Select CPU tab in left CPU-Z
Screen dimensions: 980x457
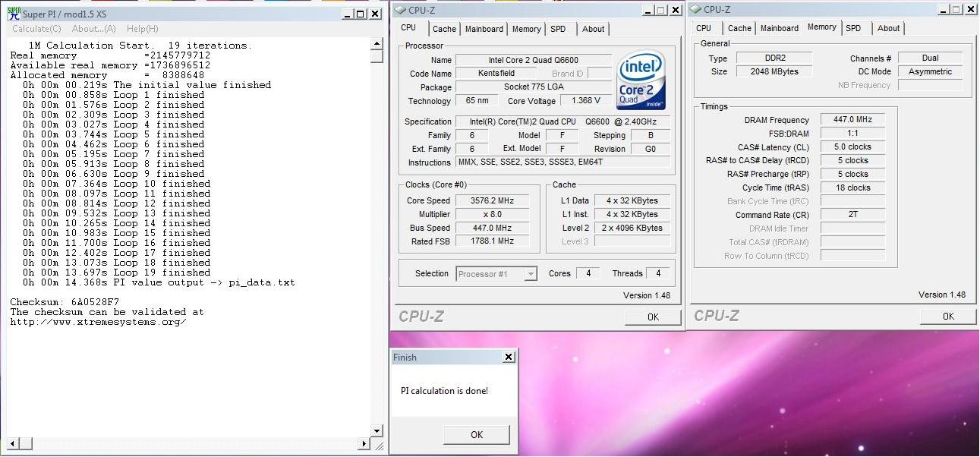point(408,27)
